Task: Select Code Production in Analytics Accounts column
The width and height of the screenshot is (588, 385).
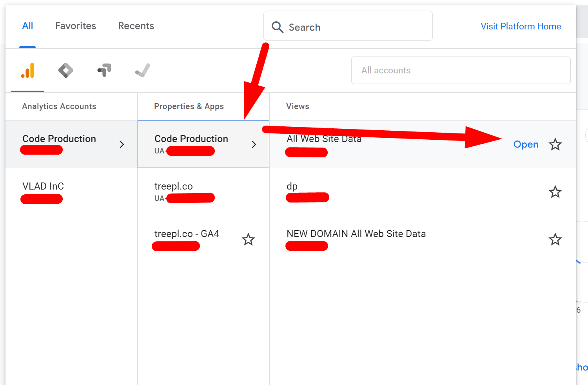Action: click(71, 144)
